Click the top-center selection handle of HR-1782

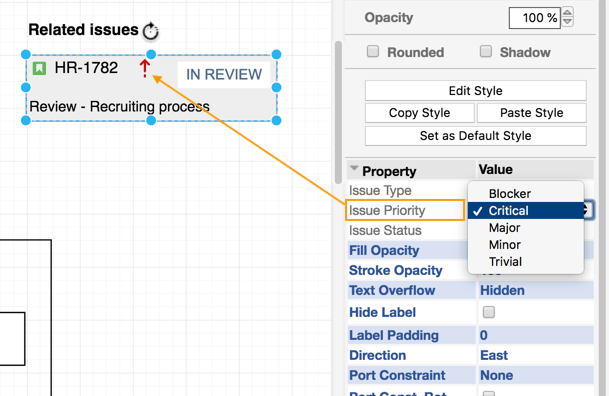(151, 54)
